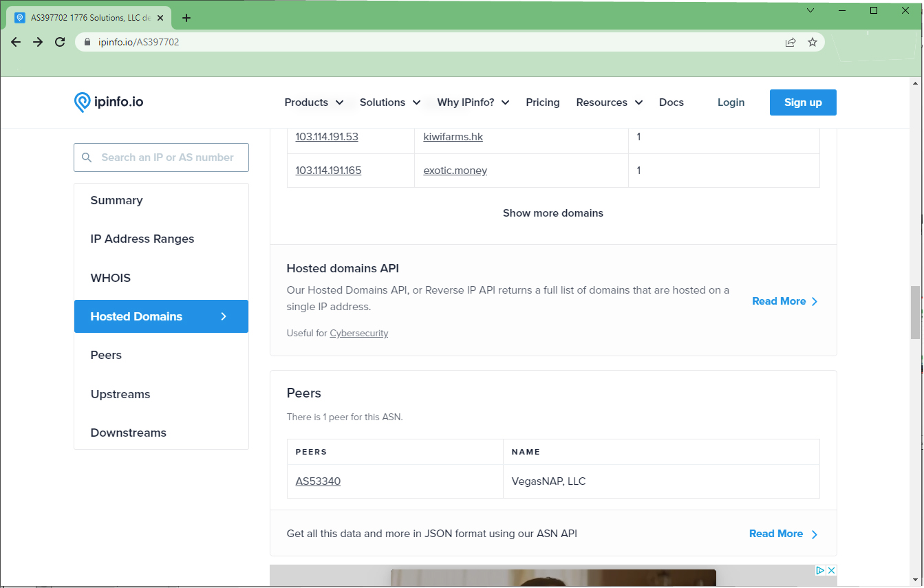Close the advertisement banner

[x=831, y=571]
